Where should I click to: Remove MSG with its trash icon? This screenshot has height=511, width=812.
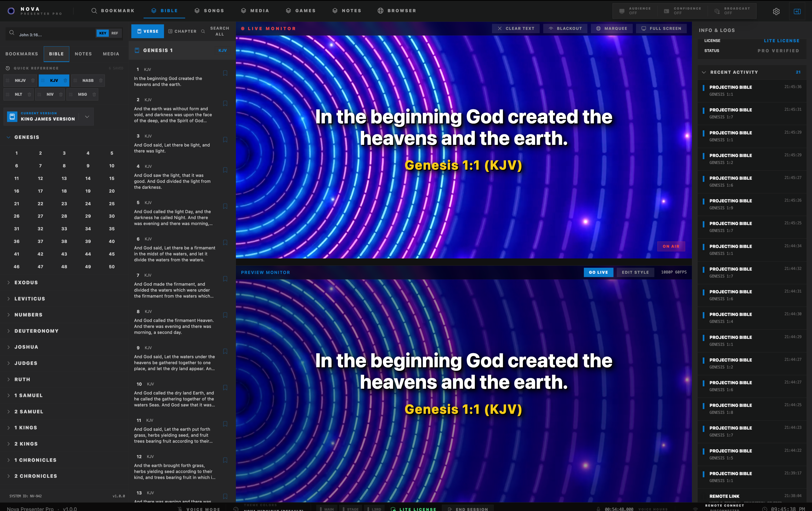click(x=94, y=95)
